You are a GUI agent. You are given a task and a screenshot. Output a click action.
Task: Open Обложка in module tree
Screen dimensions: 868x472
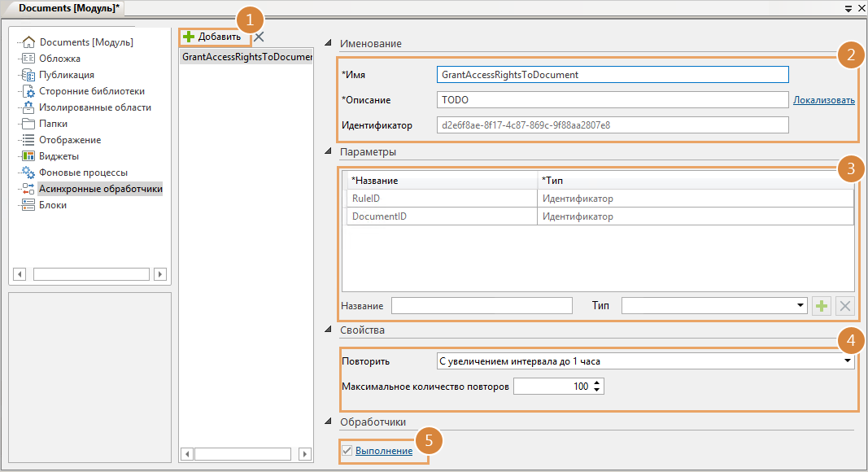click(59, 59)
